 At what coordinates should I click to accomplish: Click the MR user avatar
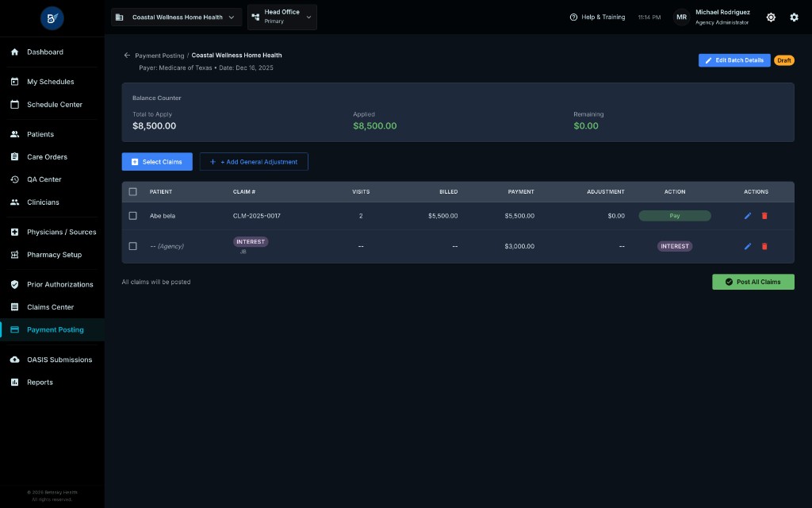coord(681,17)
